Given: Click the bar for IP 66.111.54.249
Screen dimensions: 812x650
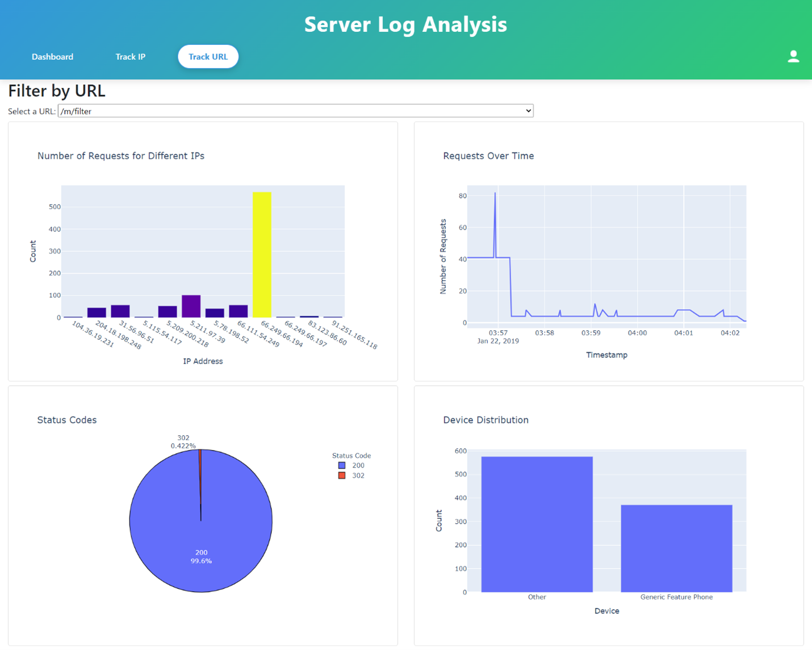Looking at the screenshot, I should pos(238,311).
